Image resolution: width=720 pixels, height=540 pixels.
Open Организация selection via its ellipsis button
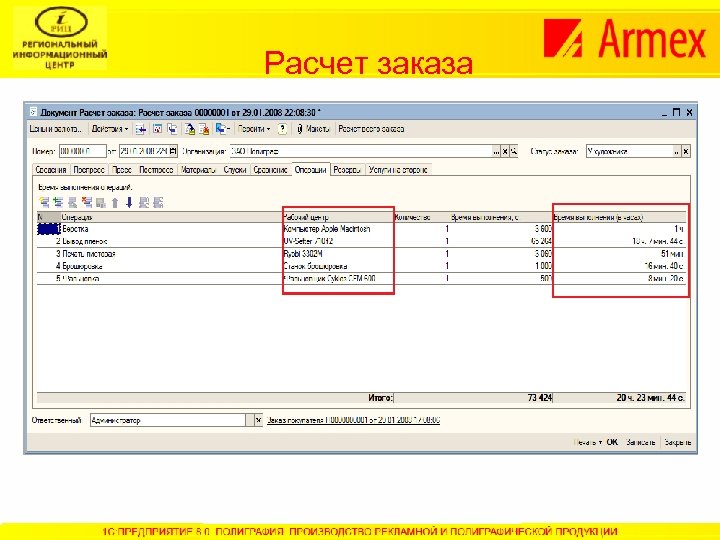click(x=496, y=151)
